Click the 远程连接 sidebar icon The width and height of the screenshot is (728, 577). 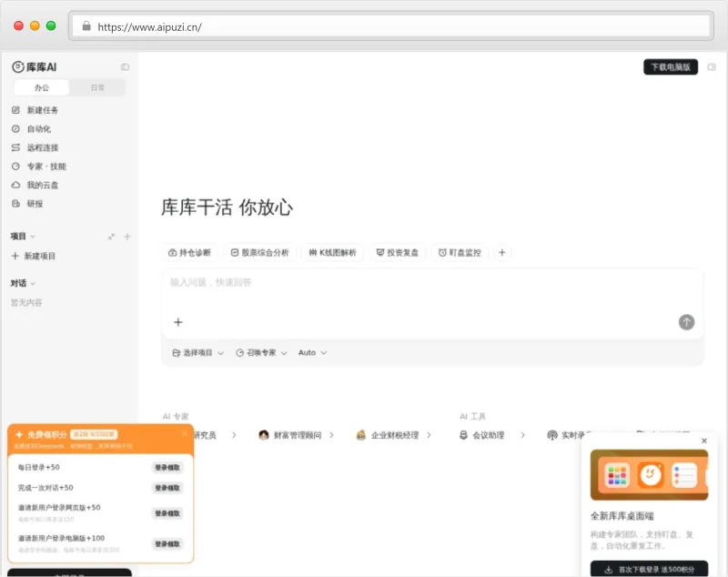click(x=15, y=147)
